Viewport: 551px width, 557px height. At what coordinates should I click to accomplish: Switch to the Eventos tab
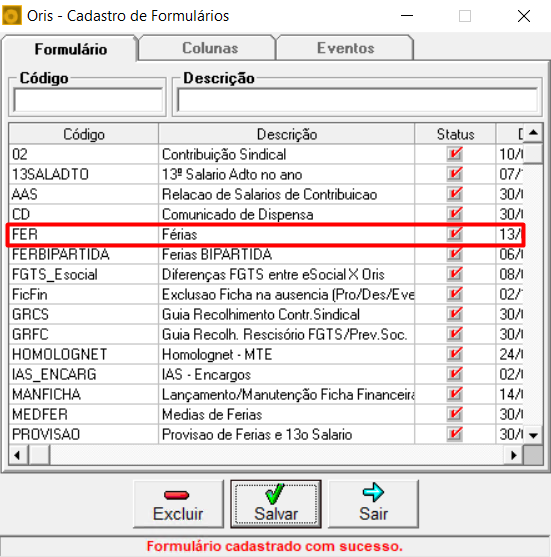point(345,48)
